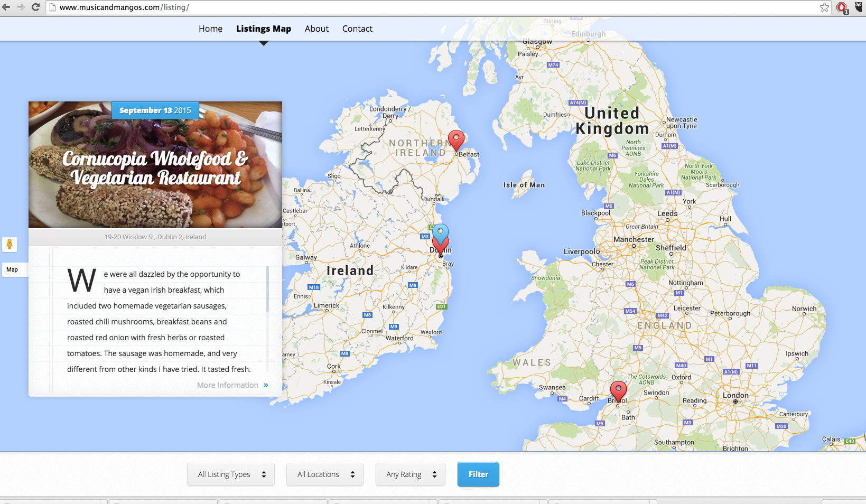Open the Listings Map menu item
Screen dimensions: 866x504
click(264, 29)
